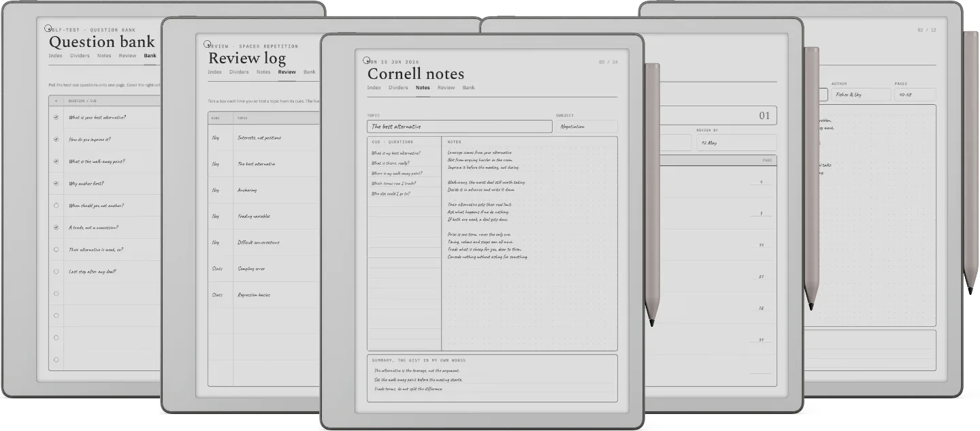Open the Index tab on Cornell notes
Viewport: 980px width, 431px height.
(x=374, y=88)
